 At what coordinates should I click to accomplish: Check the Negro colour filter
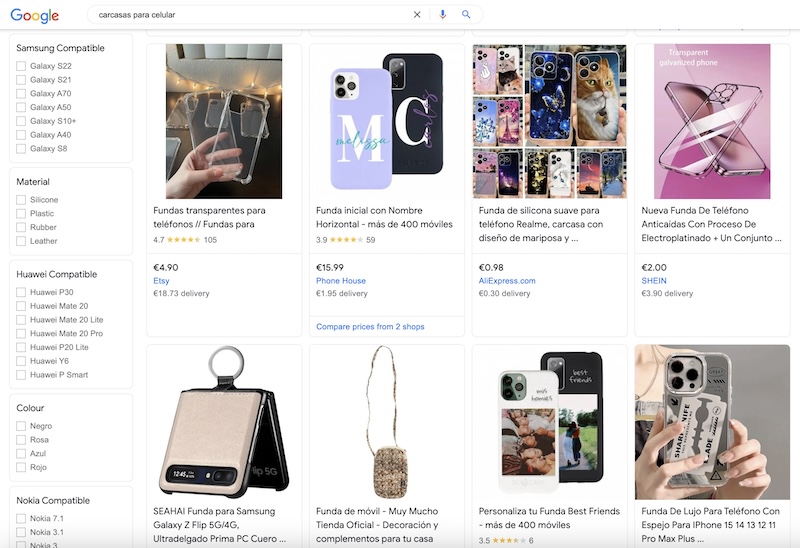pos(21,426)
